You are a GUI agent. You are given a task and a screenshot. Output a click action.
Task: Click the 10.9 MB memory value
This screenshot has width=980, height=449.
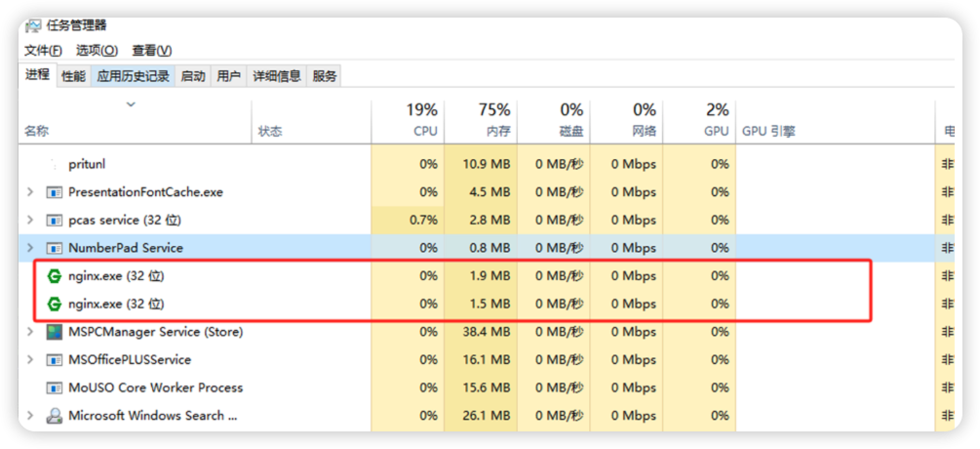coord(487,164)
